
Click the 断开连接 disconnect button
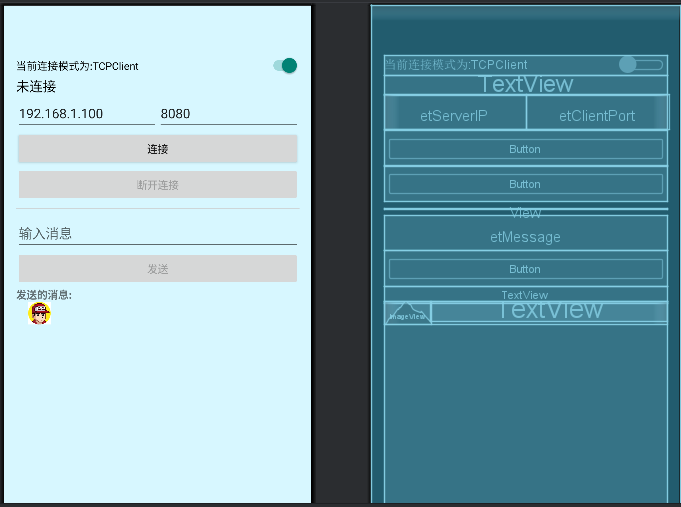(x=158, y=185)
